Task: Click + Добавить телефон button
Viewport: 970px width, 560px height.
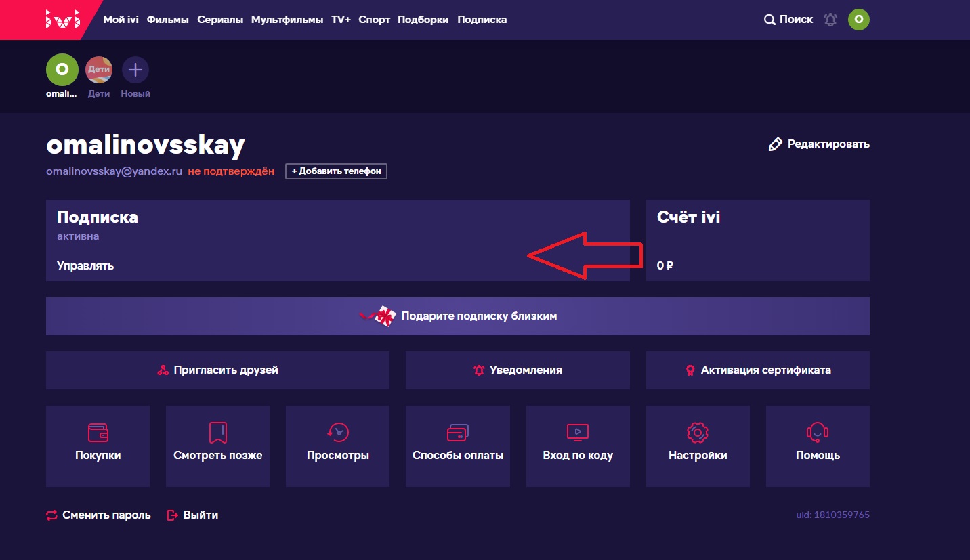Action: point(336,171)
